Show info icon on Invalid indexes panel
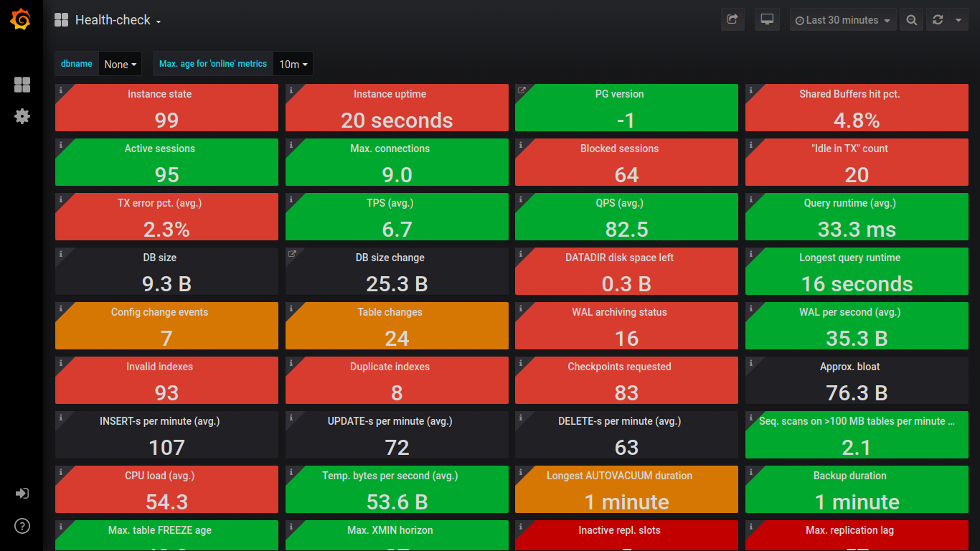980x551 pixels. (61, 363)
